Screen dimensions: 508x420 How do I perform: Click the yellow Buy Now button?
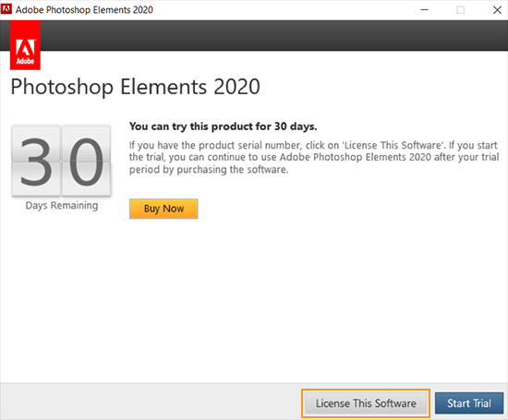(x=163, y=209)
